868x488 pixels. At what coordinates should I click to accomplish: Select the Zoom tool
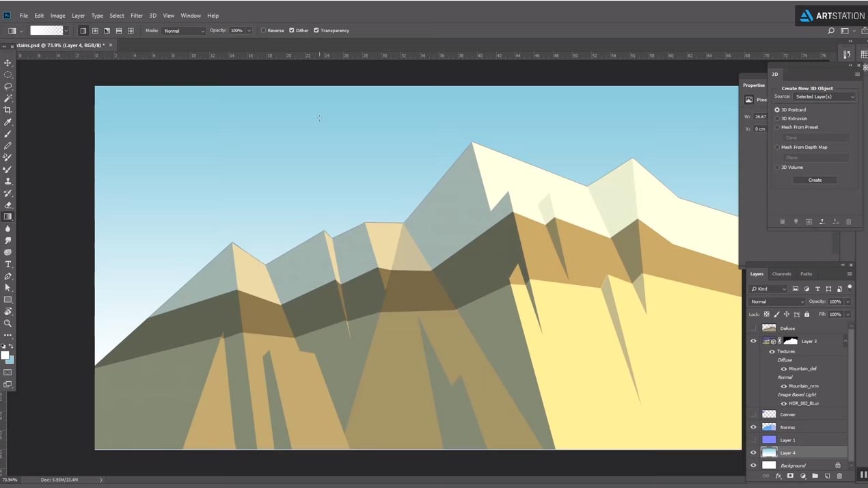pyautogui.click(x=8, y=323)
